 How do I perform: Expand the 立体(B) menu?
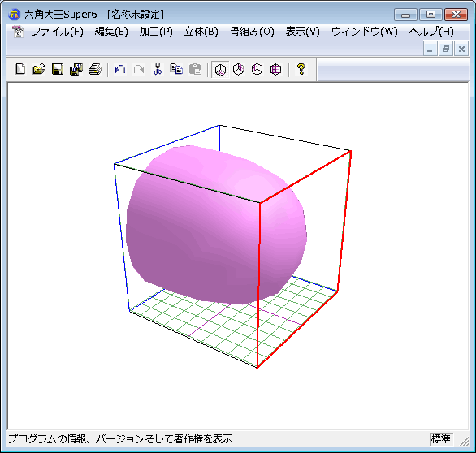click(x=201, y=32)
